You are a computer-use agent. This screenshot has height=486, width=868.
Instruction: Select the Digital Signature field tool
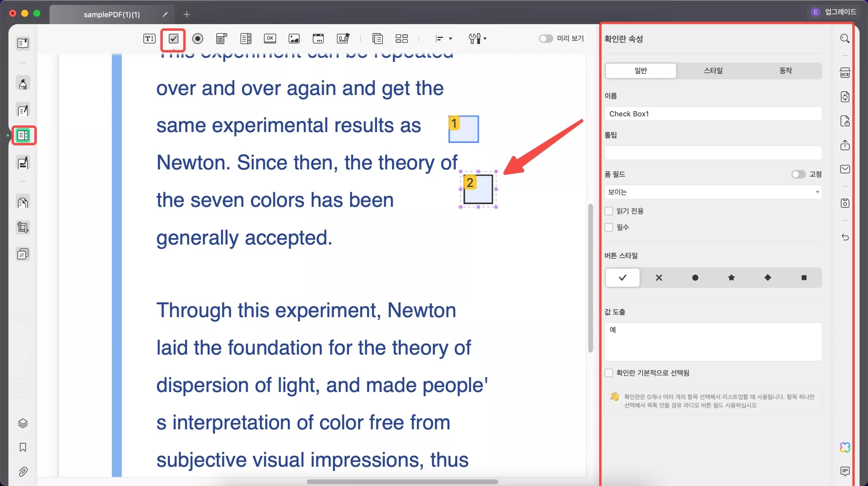pyautogui.click(x=343, y=39)
